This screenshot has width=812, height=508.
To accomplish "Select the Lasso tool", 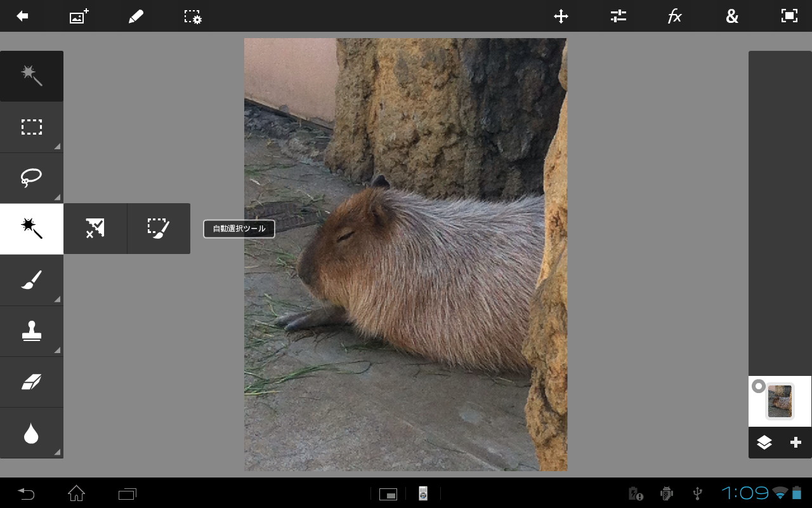I will 32,178.
